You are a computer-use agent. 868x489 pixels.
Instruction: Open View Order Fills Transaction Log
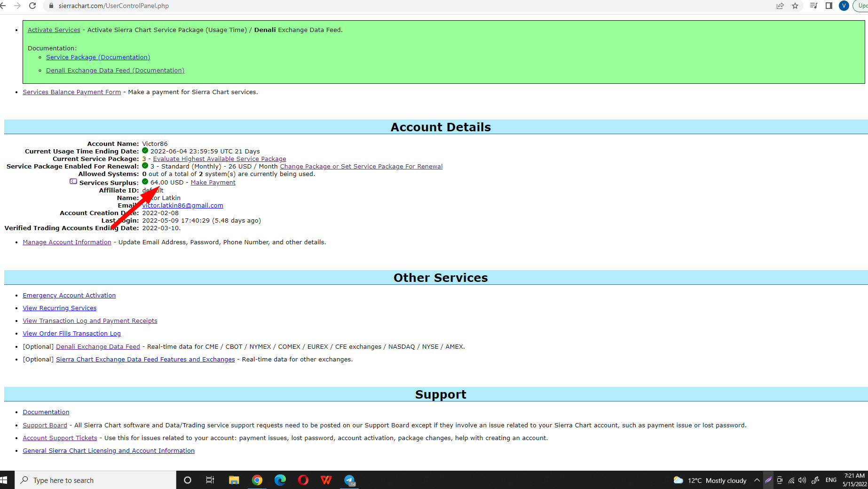tap(72, 333)
